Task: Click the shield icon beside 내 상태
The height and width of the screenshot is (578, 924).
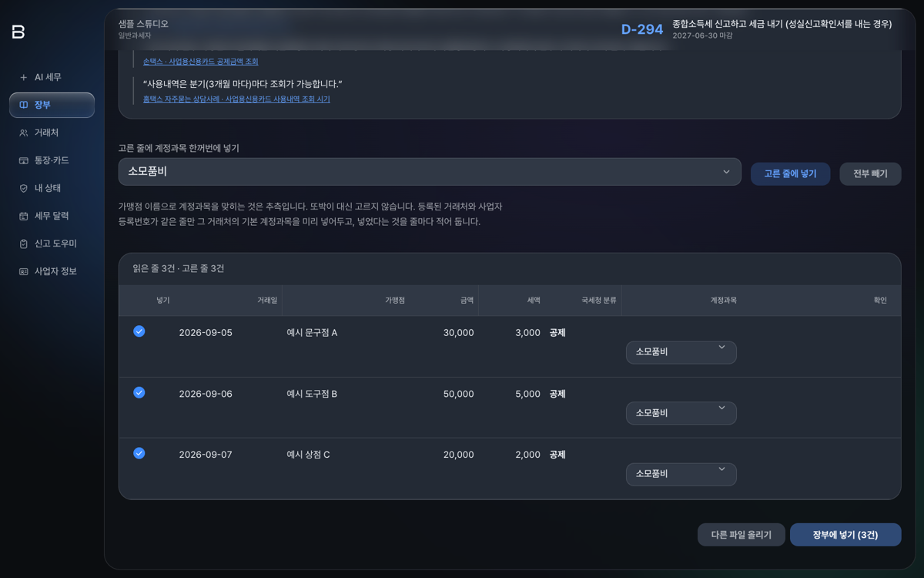Action: click(x=23, y=188)
